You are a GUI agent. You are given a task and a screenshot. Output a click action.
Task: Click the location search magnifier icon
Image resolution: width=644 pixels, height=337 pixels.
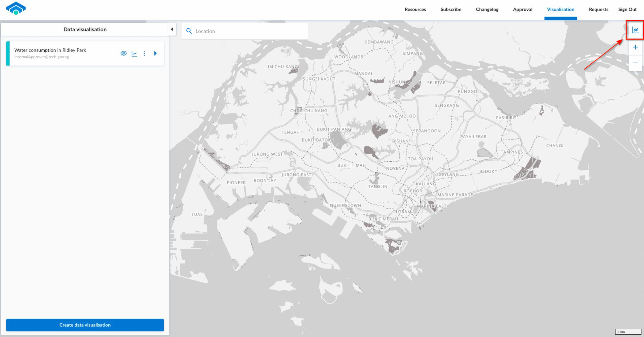[189, 31]
